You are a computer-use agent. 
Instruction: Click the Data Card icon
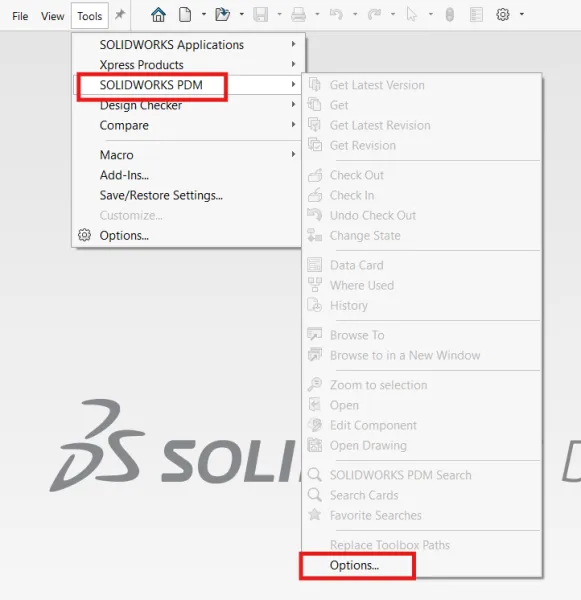point(315,265)
